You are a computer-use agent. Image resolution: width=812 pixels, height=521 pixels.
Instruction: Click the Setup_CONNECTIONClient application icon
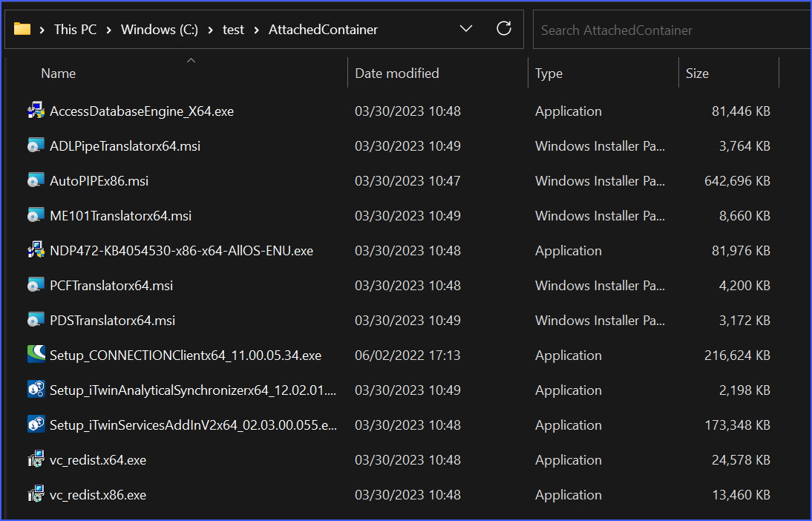(x=36, y=355)
